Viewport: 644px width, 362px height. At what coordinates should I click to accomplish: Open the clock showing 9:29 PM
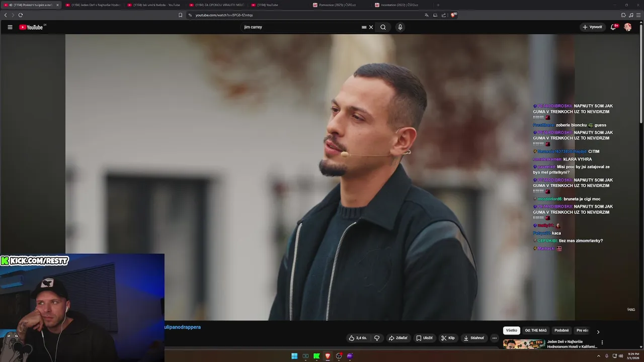point(633,356)
